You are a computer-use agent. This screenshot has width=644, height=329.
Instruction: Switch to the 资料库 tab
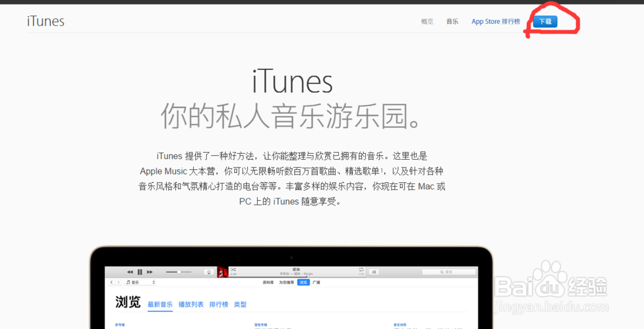point(268,283)
